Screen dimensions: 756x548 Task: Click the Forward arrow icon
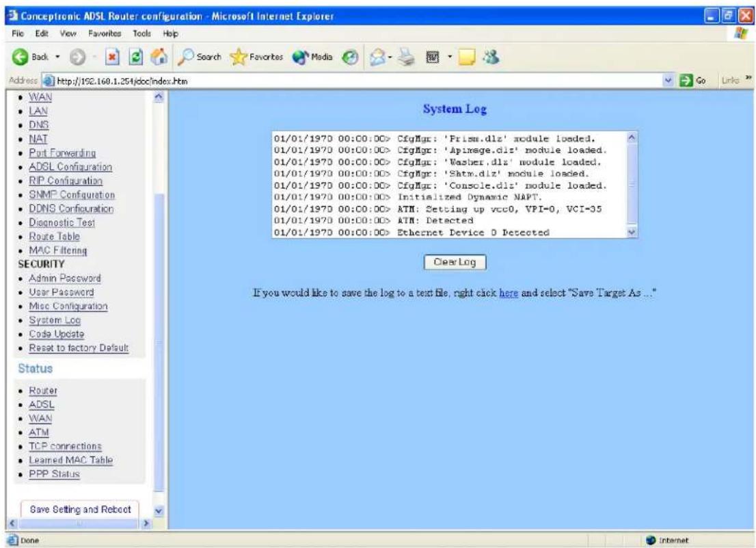[x=77, y=57]
